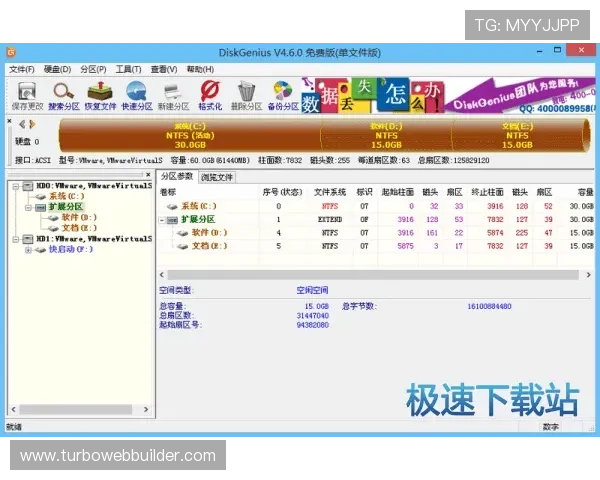Collapse 扩展分区 row in the partition table
The height and width of the screenshot is (480, 600).
click(x=163, y=219)
